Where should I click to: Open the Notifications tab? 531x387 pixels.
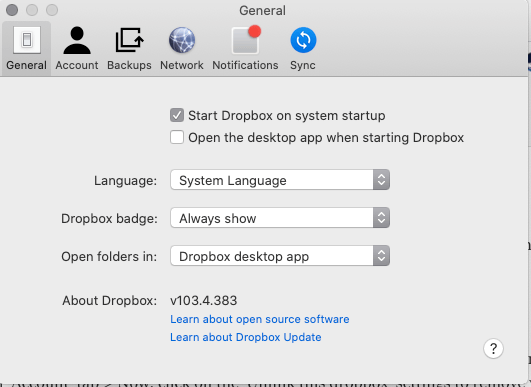click(245, 48)
